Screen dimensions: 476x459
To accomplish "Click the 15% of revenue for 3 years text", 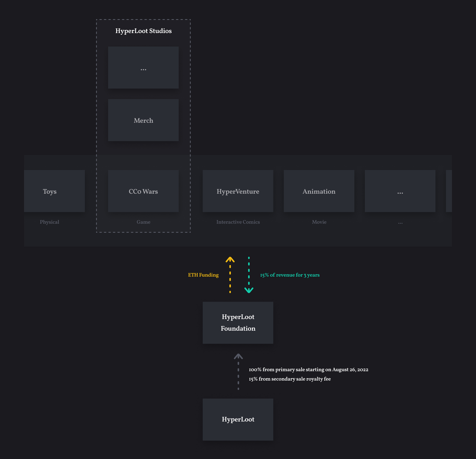I will click(x=290, y=275).
